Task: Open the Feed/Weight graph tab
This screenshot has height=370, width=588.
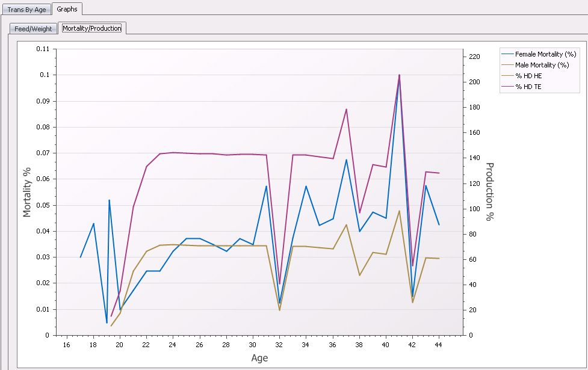Action: (x=33, y=29)
